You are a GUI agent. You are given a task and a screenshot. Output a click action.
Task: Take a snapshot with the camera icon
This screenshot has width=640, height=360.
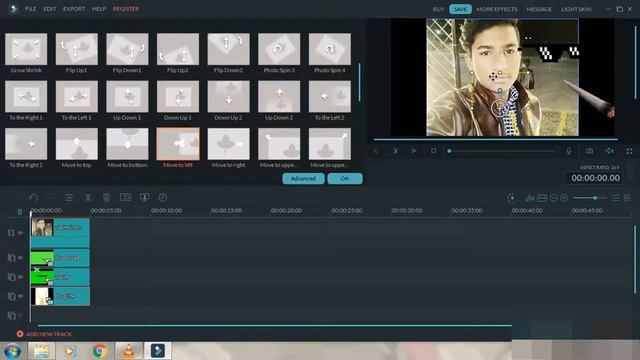(x=589, y=151)
